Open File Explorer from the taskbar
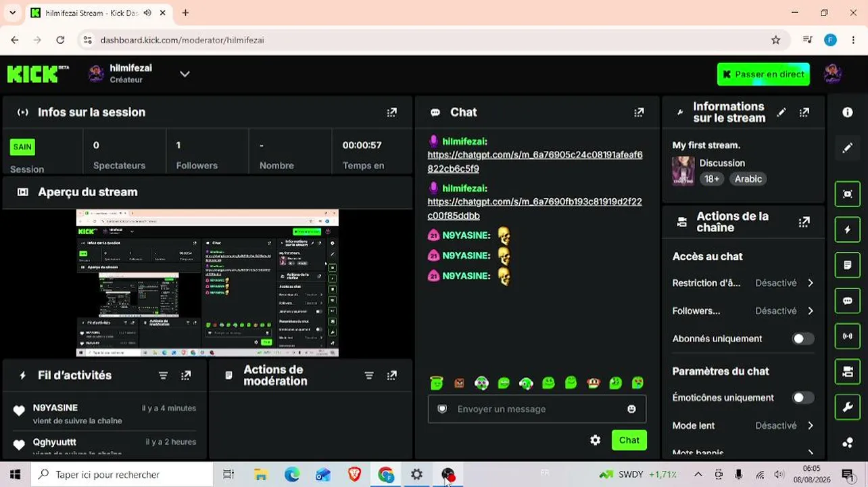868x487 pixels. click(260, 475)
